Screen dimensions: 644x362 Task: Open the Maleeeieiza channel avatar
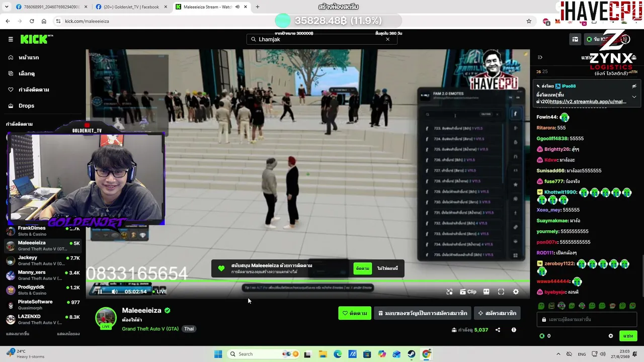click(106, 318)
